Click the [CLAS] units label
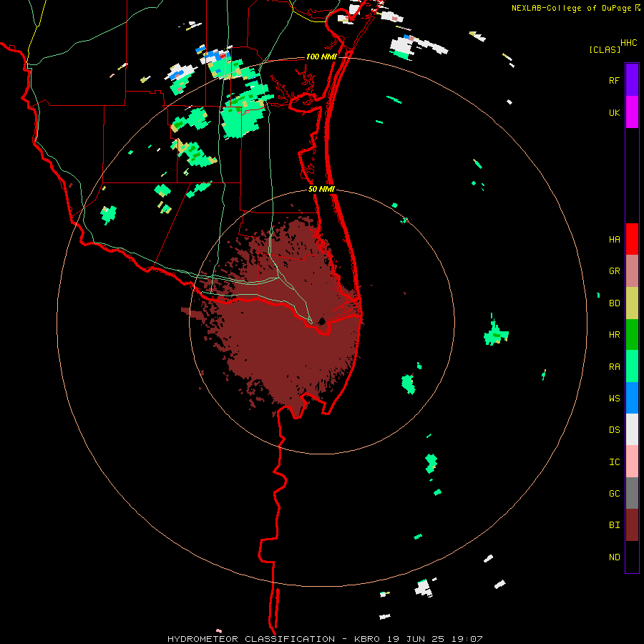This screenshot has width=644, height=644. pyautogui.click(x=605, y=49)
